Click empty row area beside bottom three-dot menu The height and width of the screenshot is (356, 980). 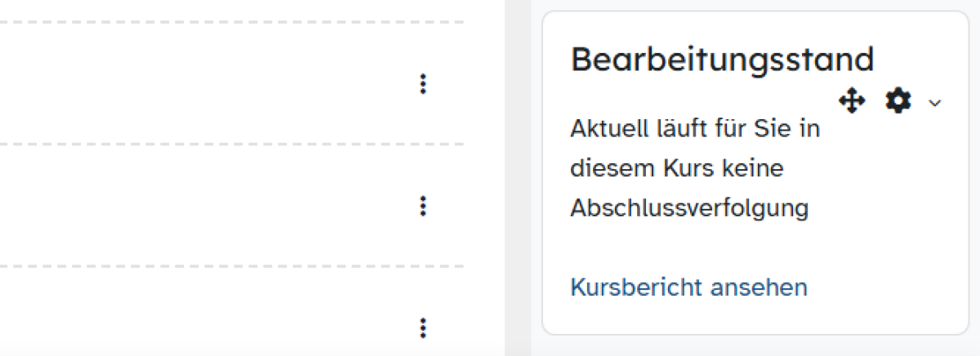click(x=204, y=318)
